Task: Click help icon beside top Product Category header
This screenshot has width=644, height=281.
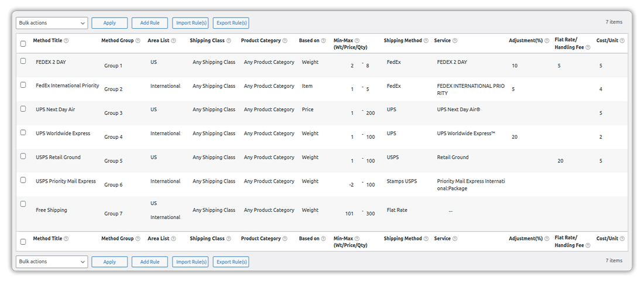Action: pyautogui.click(x=285, y=41)
